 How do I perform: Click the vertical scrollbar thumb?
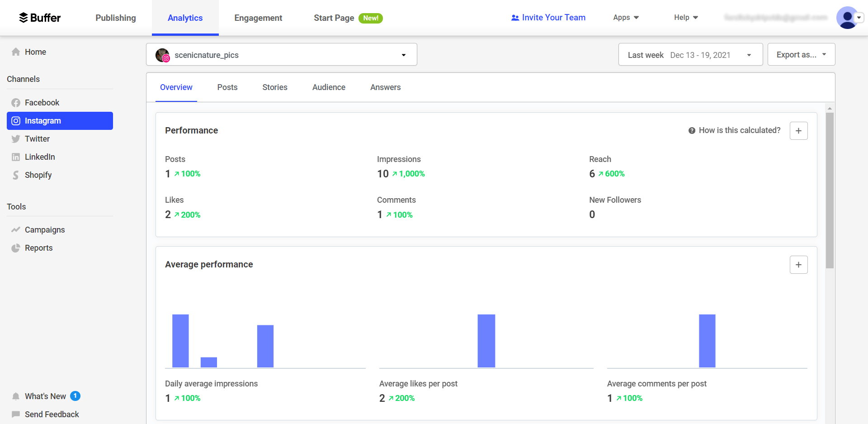[x=830, y=191]
